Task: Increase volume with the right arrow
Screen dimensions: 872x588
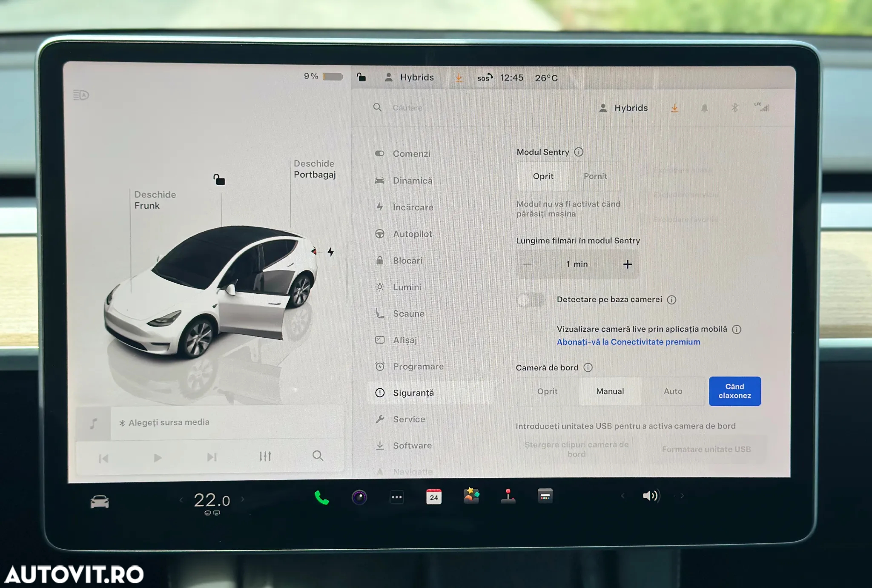Action: 682,496
